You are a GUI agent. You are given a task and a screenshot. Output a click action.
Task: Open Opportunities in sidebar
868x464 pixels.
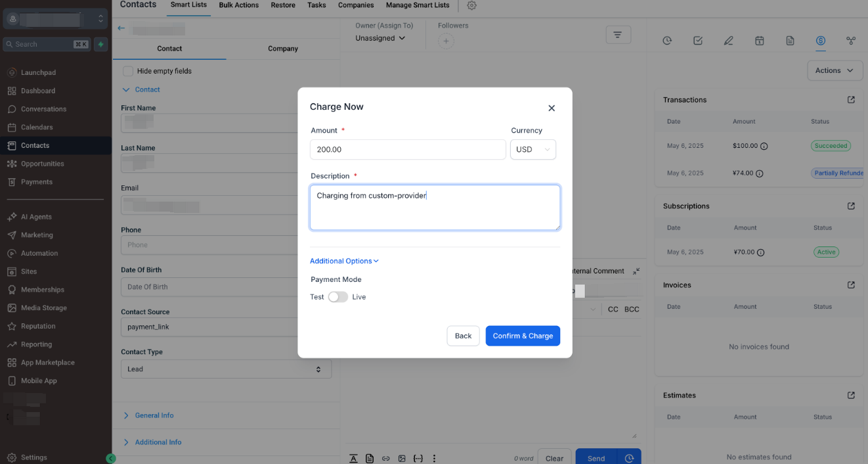42,164
